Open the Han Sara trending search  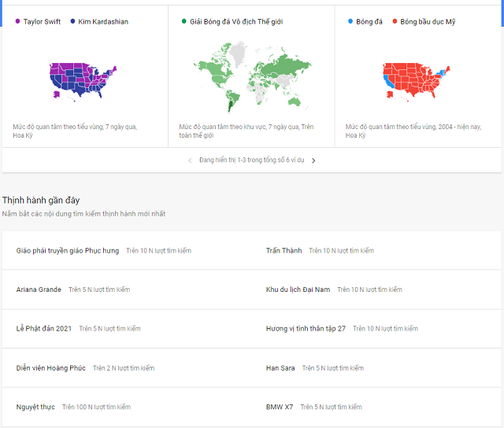[x=280, y=368]
